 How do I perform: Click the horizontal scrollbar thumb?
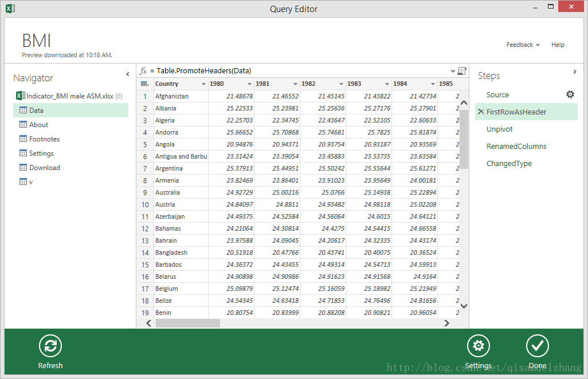[188, 323]
